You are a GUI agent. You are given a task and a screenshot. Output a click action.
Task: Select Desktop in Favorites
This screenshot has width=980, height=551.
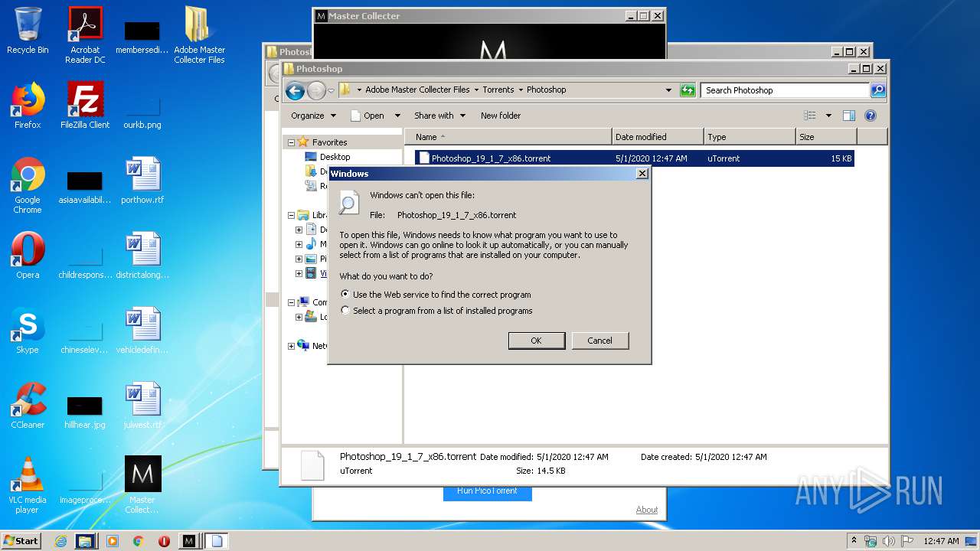point(335,157)
